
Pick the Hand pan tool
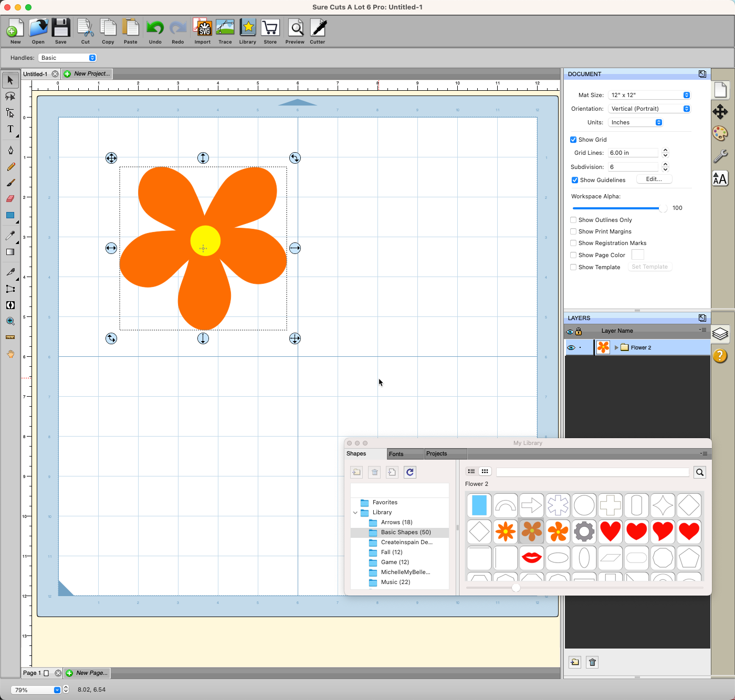click(x=10, y=354)
